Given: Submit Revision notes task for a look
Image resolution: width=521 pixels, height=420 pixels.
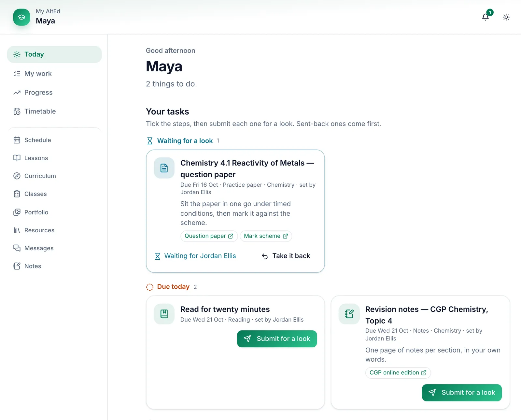Looking at the screenshot, I should point(462,393).
